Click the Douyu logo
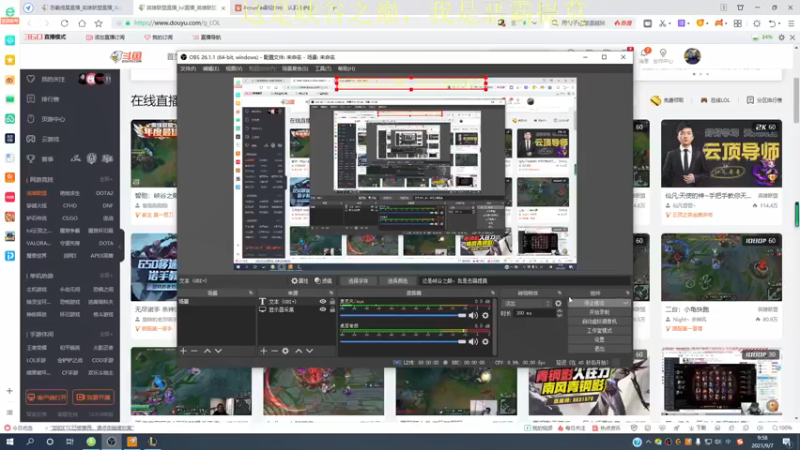This screenshot has height=450, width=800. [126, 57]
